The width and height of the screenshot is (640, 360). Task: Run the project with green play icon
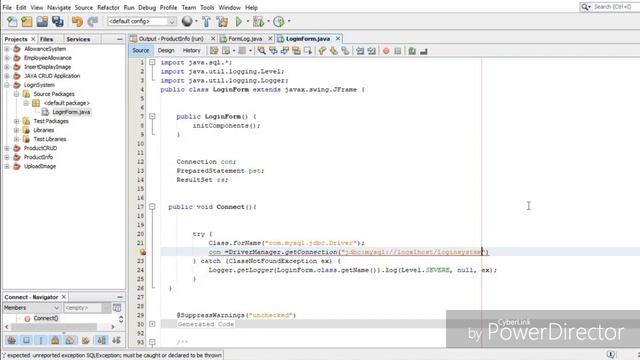(x=239, y=22)
